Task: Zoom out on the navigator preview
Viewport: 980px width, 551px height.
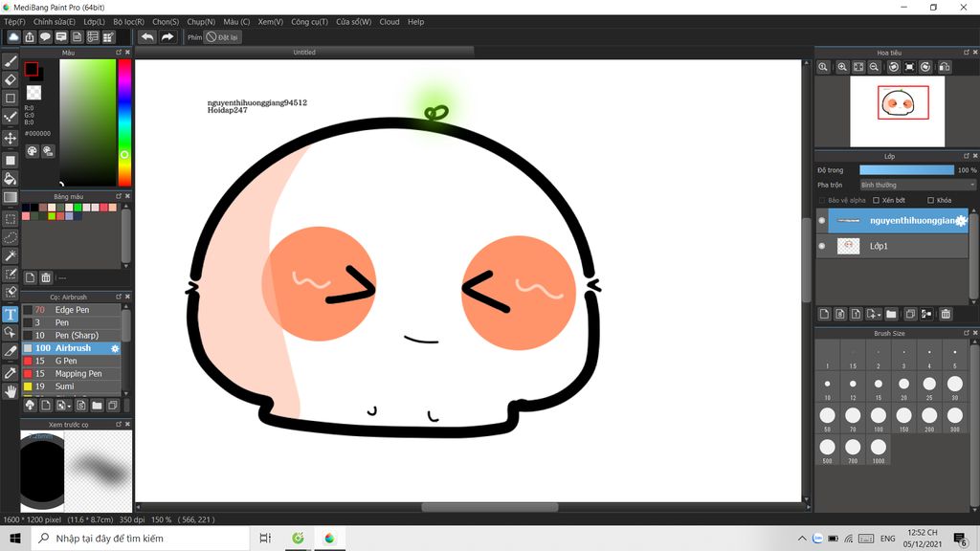Action: pyautogui.click(x=875, y=67)
